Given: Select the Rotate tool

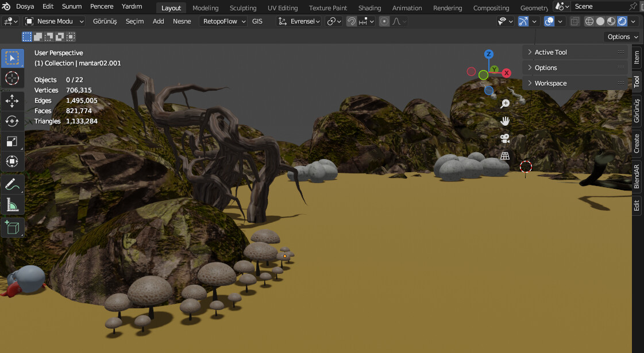Looking at the screenshot, I should [x=12, y=121].
